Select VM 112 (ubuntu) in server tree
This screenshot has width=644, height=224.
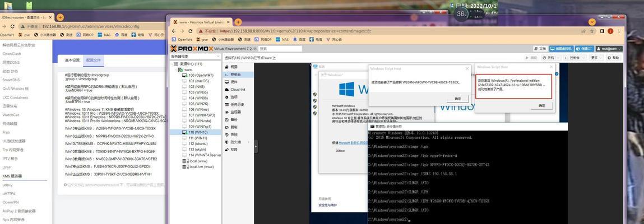195,144
